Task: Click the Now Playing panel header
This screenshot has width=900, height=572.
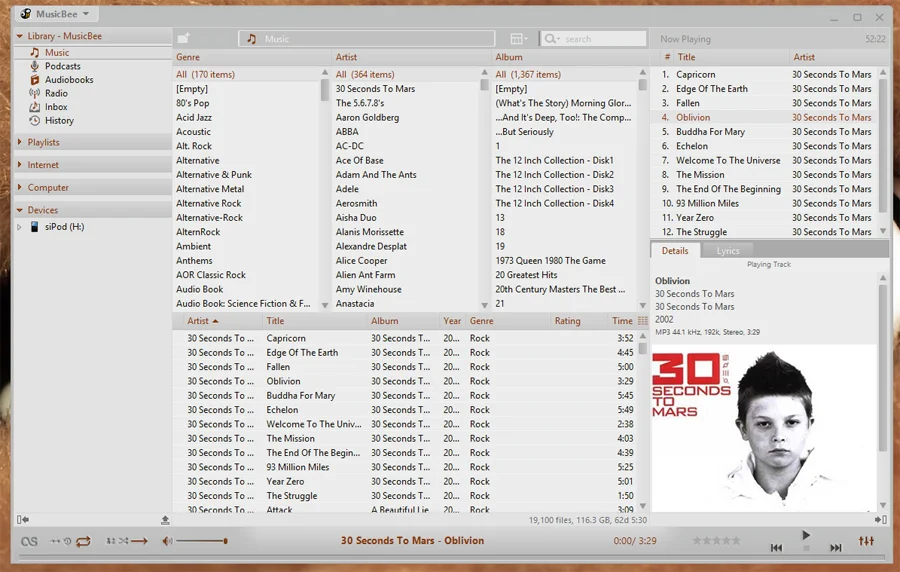Action: coord(685,39)
